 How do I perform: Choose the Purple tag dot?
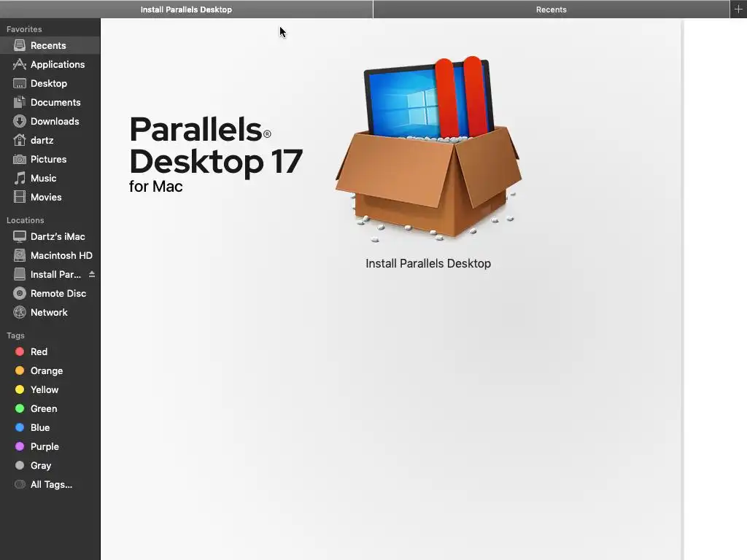coord(20,447)
